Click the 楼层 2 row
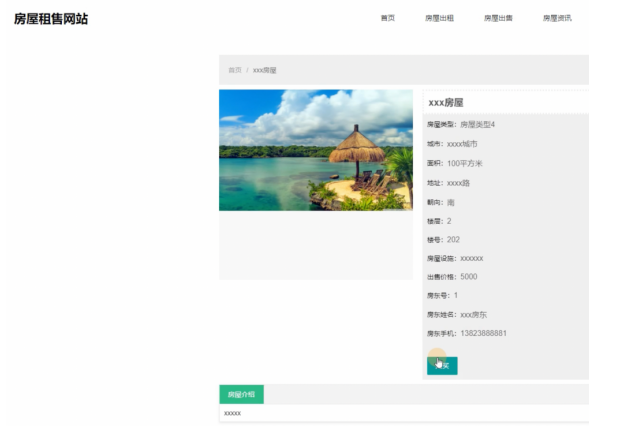621x430 pixels. (x=439, y=221)
